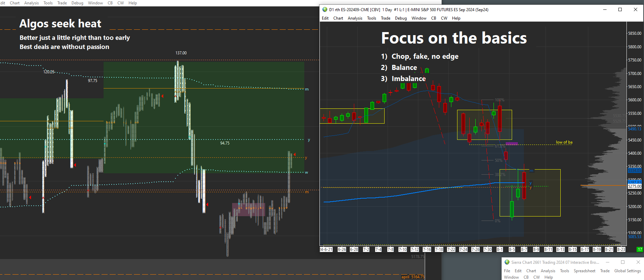Open File menu in the Sierra Chart main window
Viewport: 644px width, 280px height.
point(507,271)
